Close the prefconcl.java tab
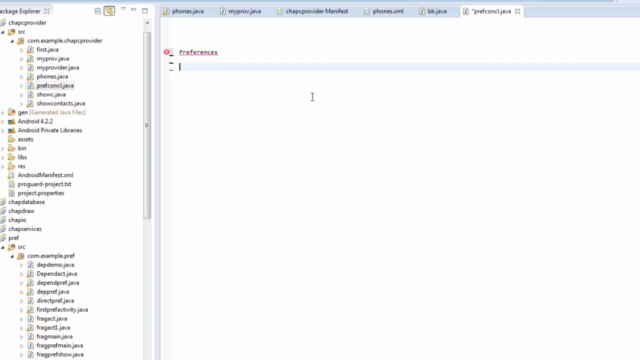640x360 pixels. (x=517, y=11)
